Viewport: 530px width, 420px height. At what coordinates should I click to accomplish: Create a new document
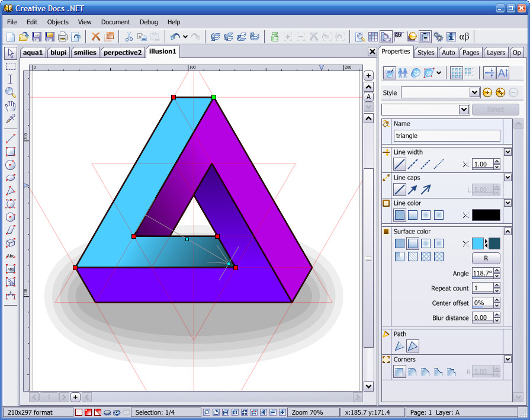click(11, 37)
